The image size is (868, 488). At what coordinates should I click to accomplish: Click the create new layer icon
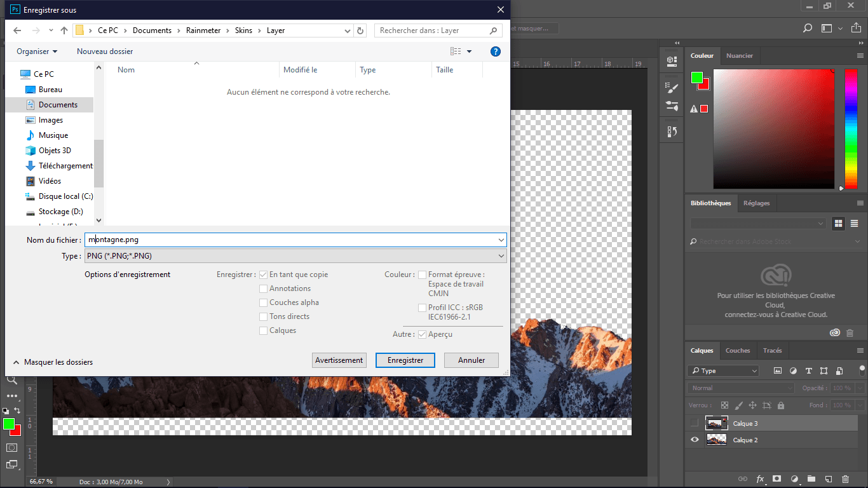point(828,478)
